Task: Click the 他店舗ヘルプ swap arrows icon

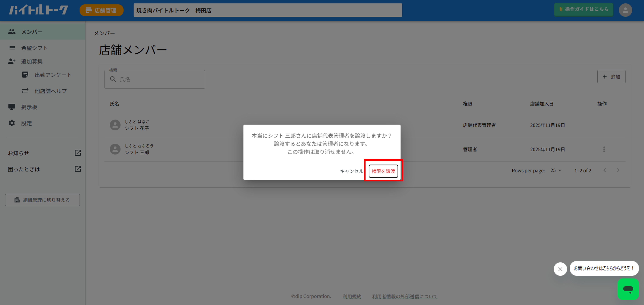Action: (x=25, y=91)
